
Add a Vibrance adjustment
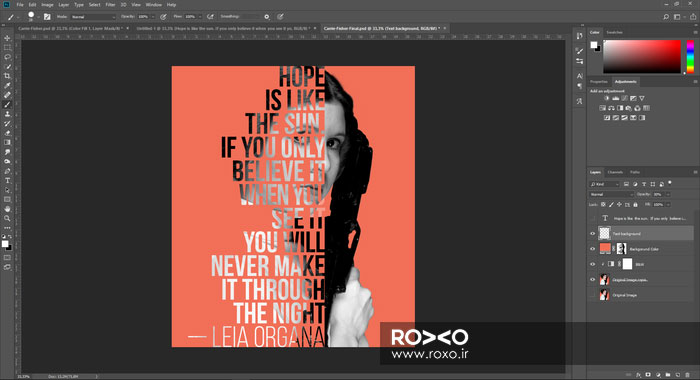[x=642, y=98]
